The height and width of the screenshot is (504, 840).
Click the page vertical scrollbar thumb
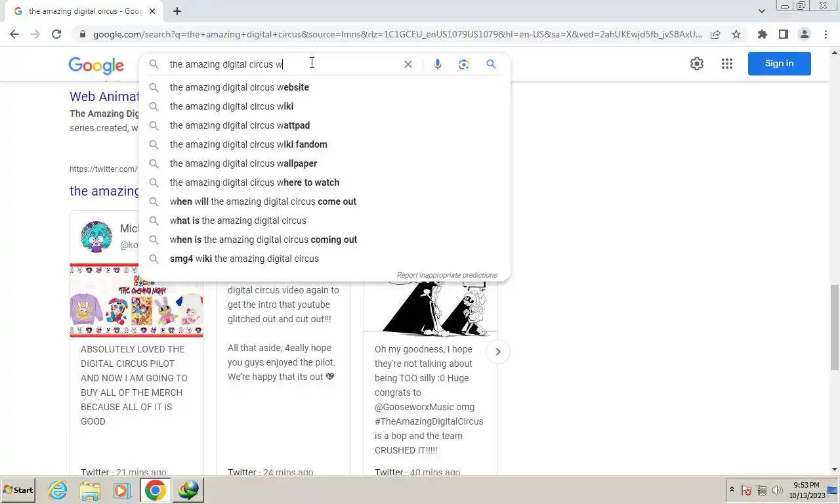tap(835, 327)
